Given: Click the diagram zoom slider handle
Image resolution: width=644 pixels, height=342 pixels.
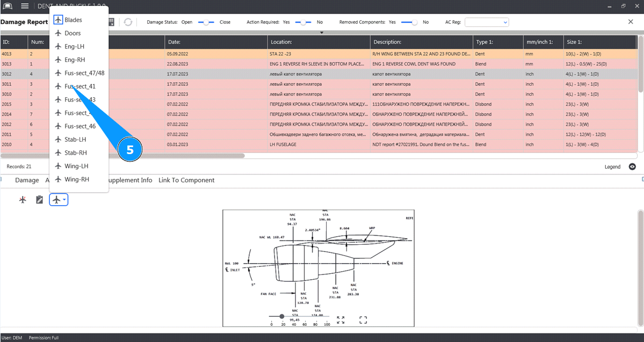Looking at the screenshot, I should (281, 316).
